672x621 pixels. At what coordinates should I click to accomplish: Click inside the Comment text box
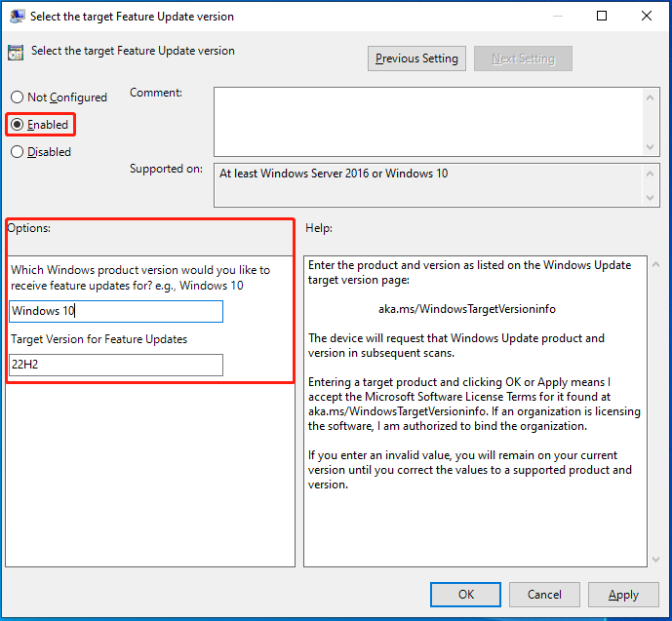point(428,122)
